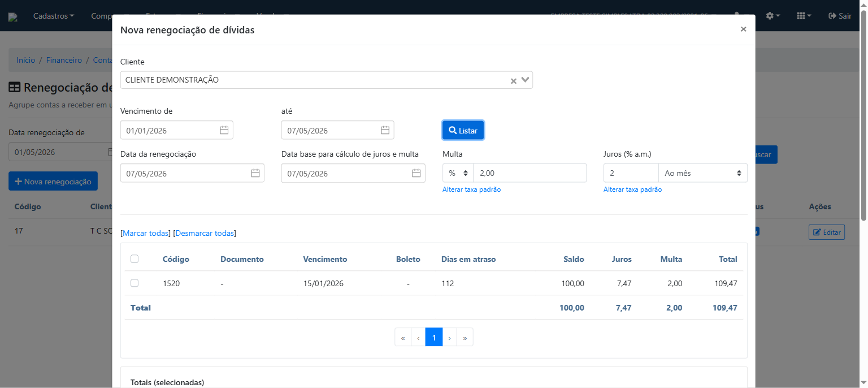Open the Cadastros menu
Image resolution: width=868 pixels, height=388 pixels.
tap(54, 16)
